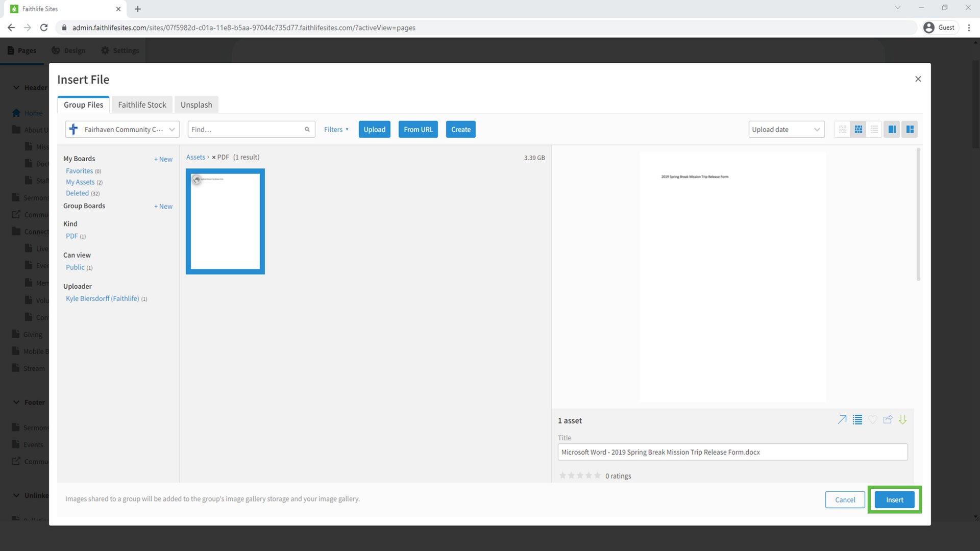Viewport: 980px width, 551px height.
Task: Show asset details list icon
Action: 857,419
